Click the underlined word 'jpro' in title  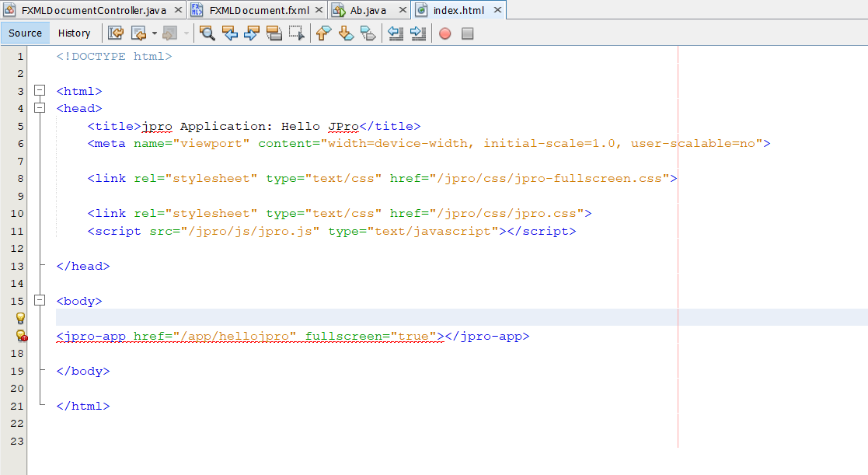(x=157, y=127)
